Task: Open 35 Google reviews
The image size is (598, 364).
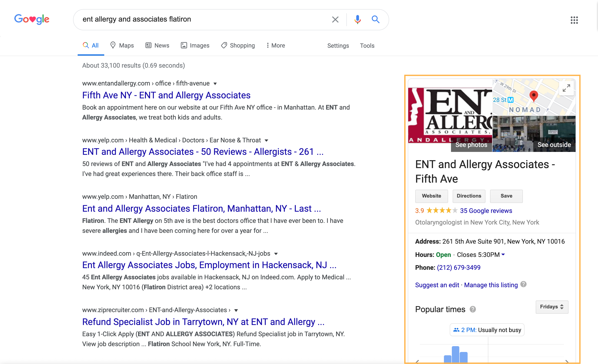Action: (486, 211)
